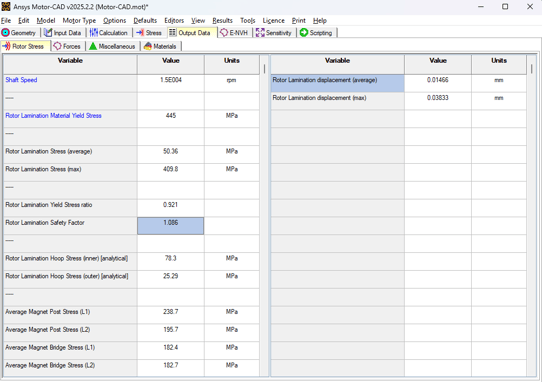Image resolution: width=542 pixels, height=382 pixels.
Task: Open the Options menu
Action: point(115,21)
